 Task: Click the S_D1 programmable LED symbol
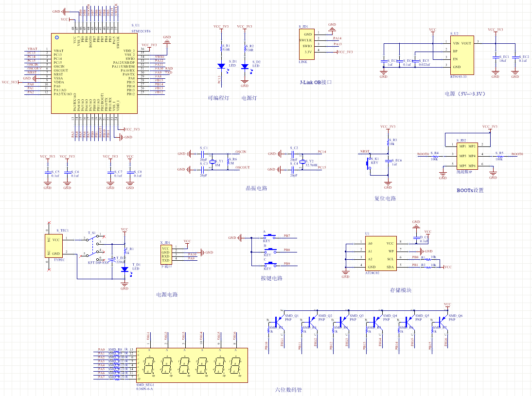click(221, 66)
